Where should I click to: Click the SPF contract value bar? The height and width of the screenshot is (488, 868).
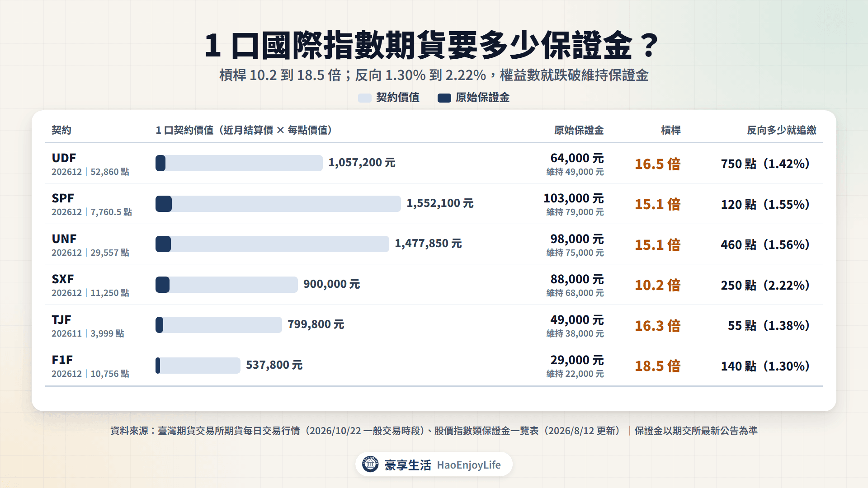[x=278, y=204]
